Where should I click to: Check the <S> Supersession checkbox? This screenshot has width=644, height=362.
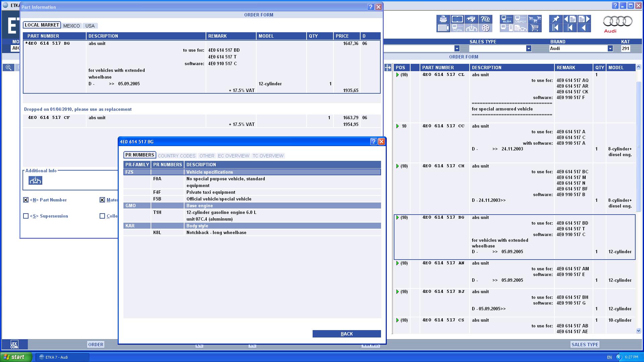tap(26, 216)
